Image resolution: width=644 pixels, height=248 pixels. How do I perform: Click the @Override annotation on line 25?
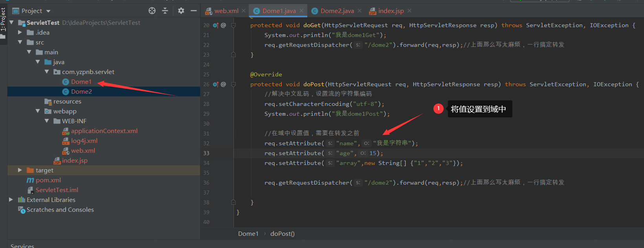[x=266, y=74]
